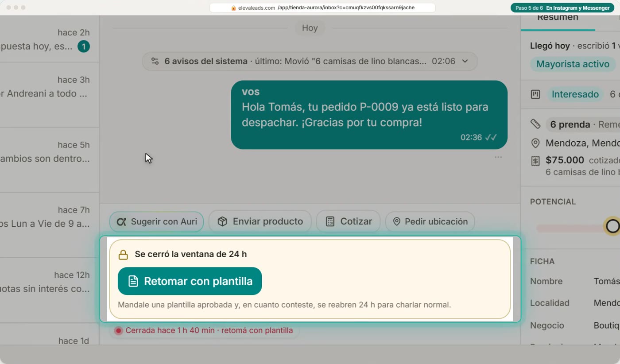Click the Hoy date separator
Screen dimensions: 620x364
(310, 28)
